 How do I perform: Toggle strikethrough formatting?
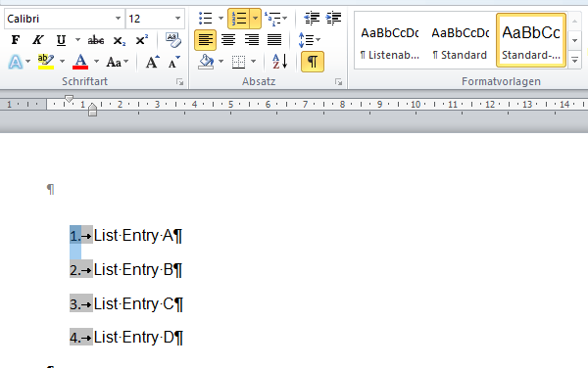(96, 40)
